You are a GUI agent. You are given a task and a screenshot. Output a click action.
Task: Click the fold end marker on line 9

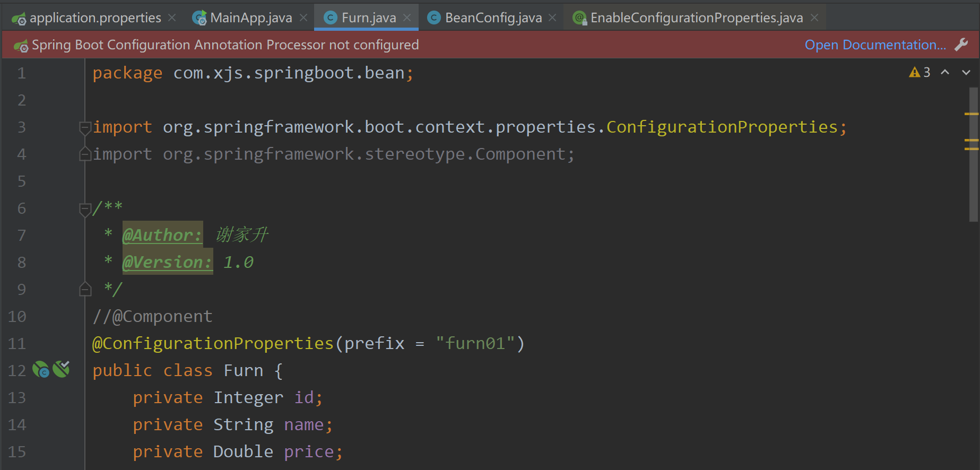85,290
